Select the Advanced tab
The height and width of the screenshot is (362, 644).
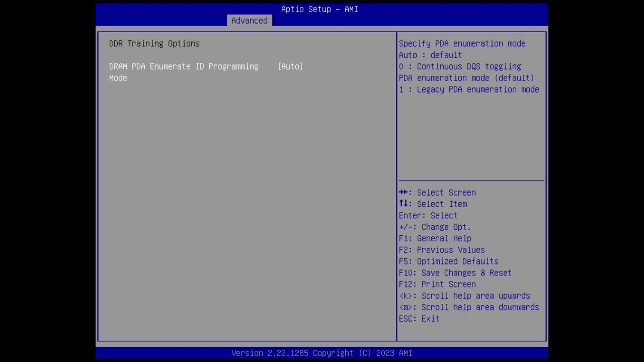click(250, 21)
